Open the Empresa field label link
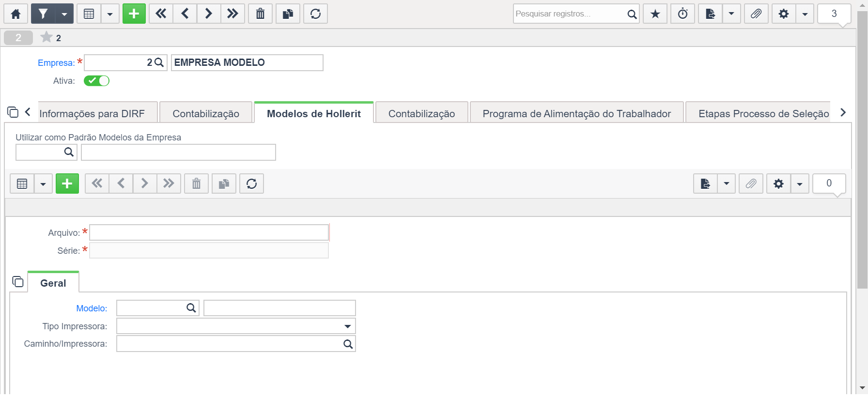The height and width of the screenshot is (399, 868). coord(56,62)
